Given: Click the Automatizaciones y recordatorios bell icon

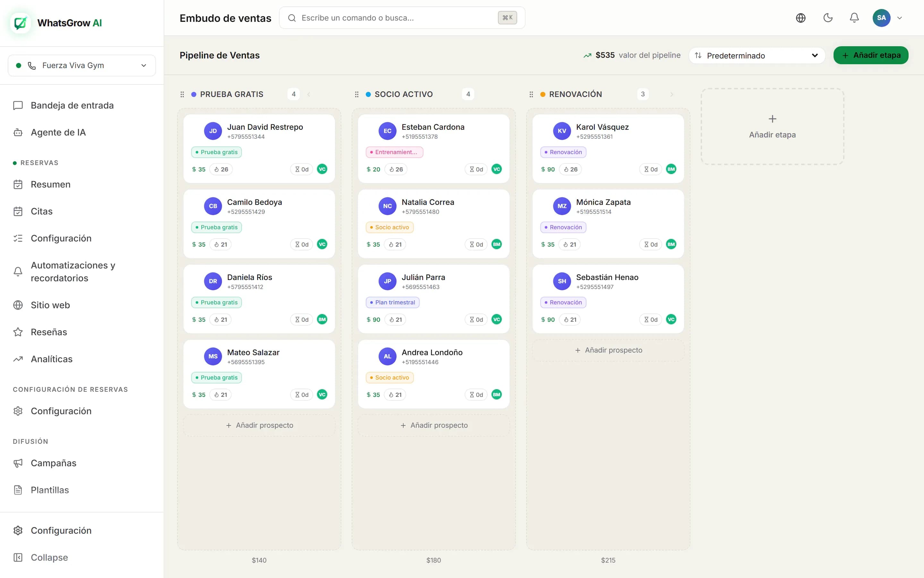Looking at the screenshot, I should click(x=18, y=271).
